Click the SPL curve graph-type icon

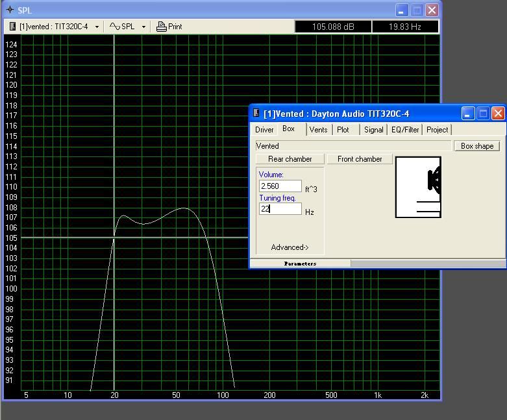[x=115, y=27]
